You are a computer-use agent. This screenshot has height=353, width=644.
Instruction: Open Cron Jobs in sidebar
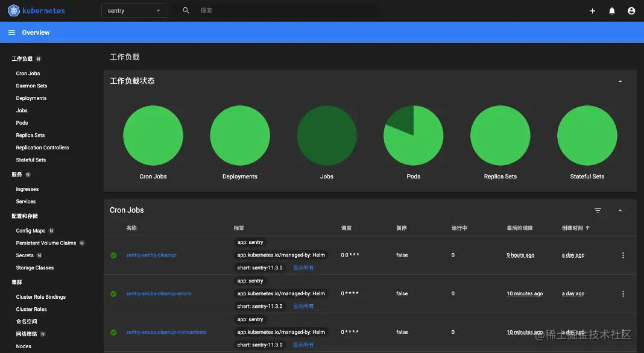(28, 73)
